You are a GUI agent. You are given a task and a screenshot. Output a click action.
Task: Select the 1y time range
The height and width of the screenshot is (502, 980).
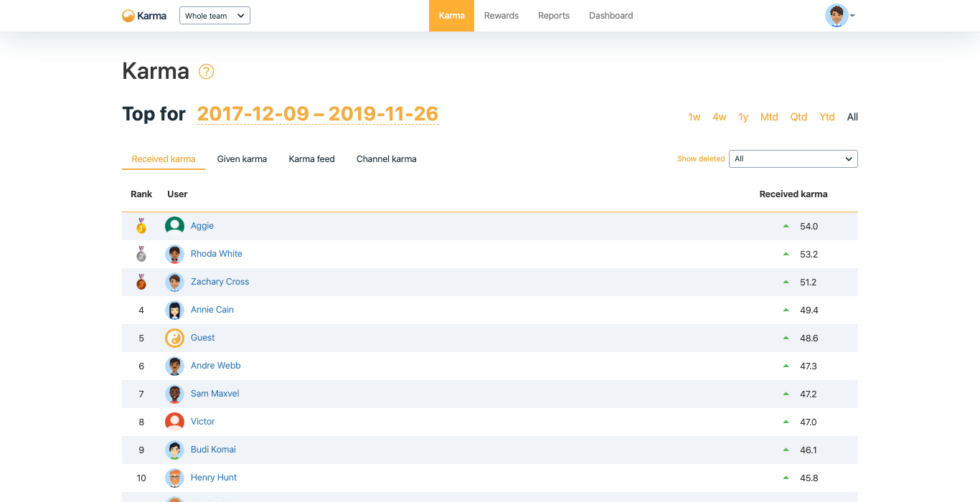click(744, 117)
